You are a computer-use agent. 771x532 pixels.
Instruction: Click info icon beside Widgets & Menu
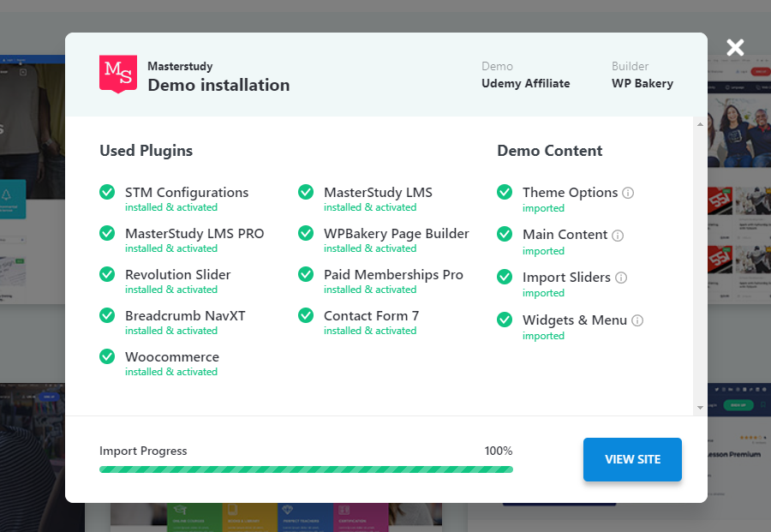(x=637, y=320)
